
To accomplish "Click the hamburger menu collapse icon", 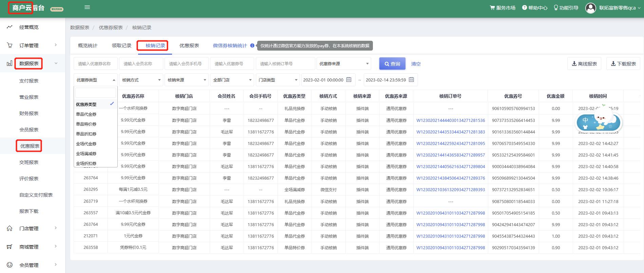I will 87,7.
